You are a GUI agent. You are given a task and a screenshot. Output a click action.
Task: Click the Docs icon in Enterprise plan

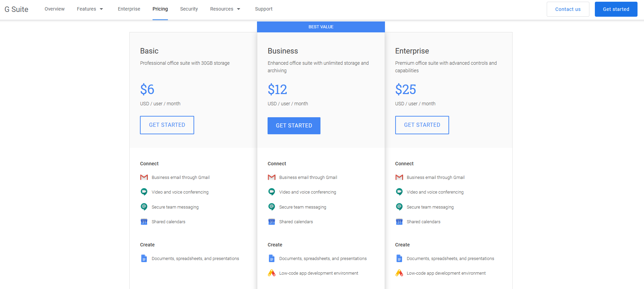pos(399,258)
